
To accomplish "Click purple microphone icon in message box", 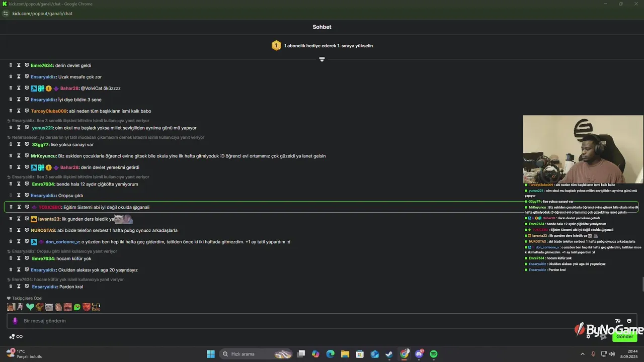I will (x=15, y=321).
